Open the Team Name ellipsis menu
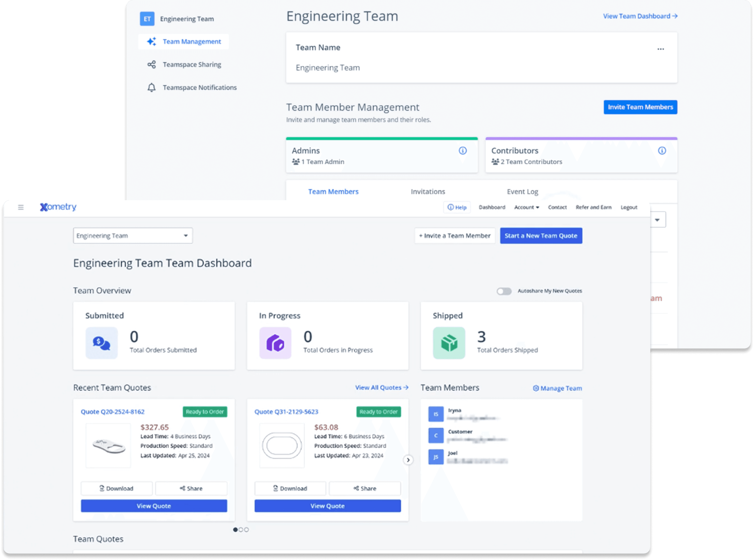This screenshot has height=560, width=754. [x=660, y=49]
